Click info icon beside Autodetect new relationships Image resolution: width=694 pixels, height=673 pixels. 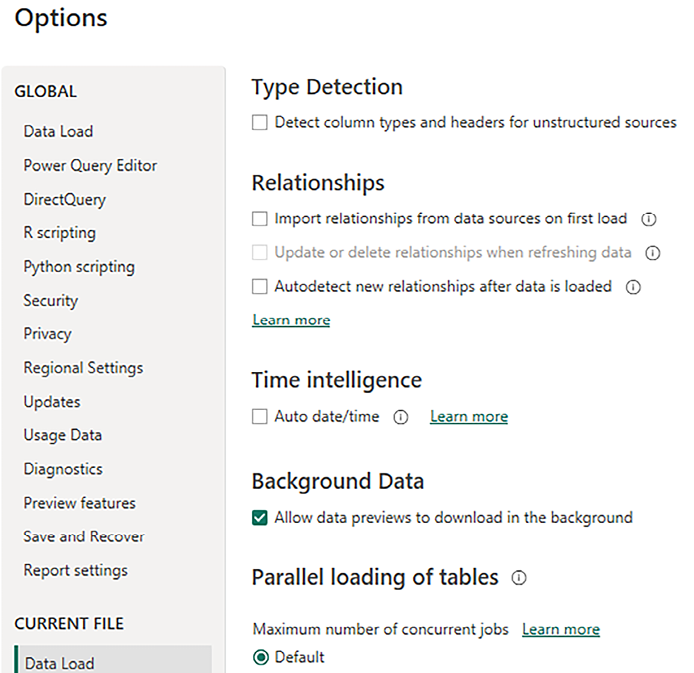[x=633, y=287]
